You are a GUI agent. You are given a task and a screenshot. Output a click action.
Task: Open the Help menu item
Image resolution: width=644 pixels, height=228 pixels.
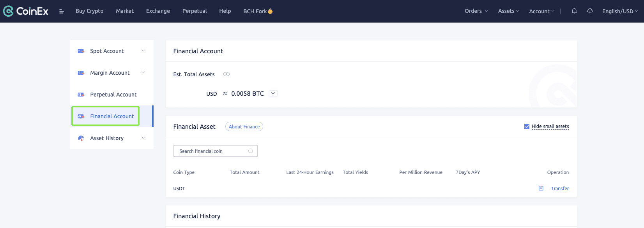(x=225, y=11)
